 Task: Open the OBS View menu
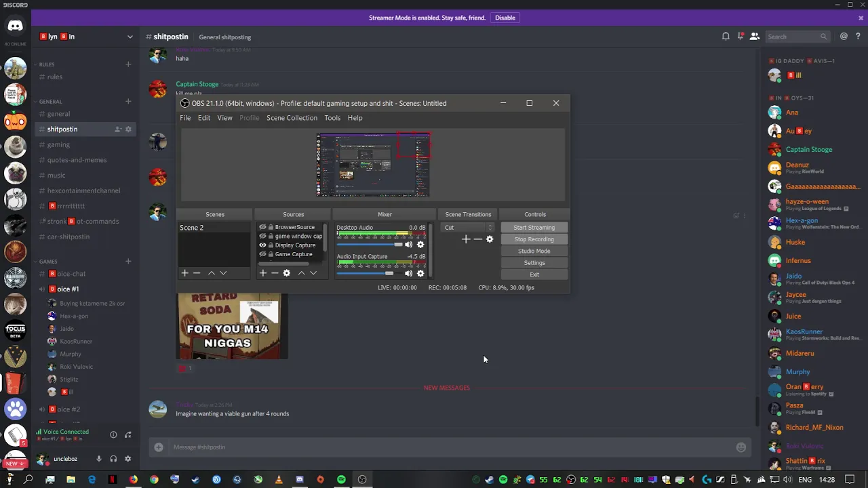(x=224, y=118)
